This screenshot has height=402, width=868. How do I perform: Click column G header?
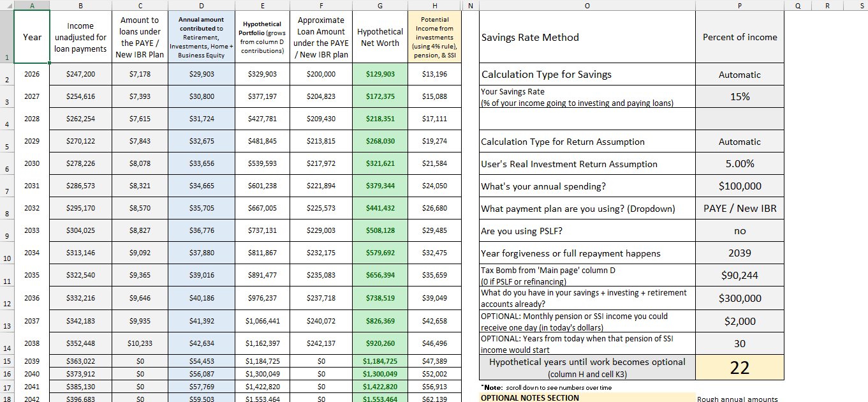380,5
